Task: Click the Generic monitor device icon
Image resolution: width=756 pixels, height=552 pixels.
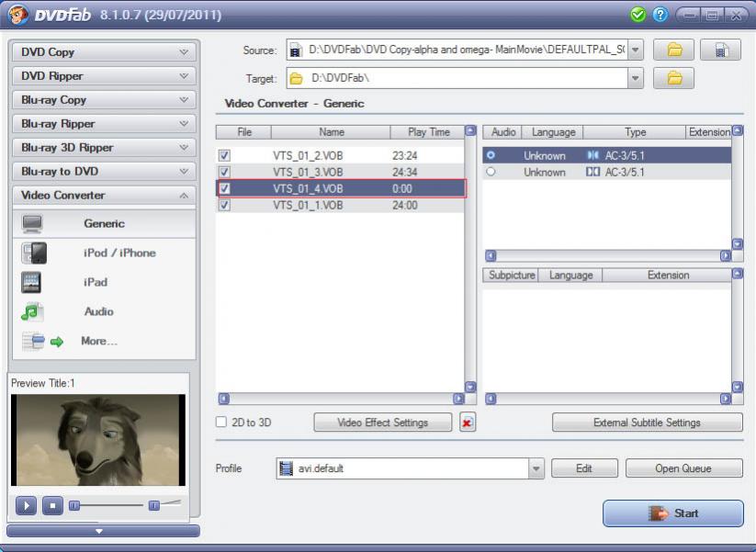Action: click(32, 224)
